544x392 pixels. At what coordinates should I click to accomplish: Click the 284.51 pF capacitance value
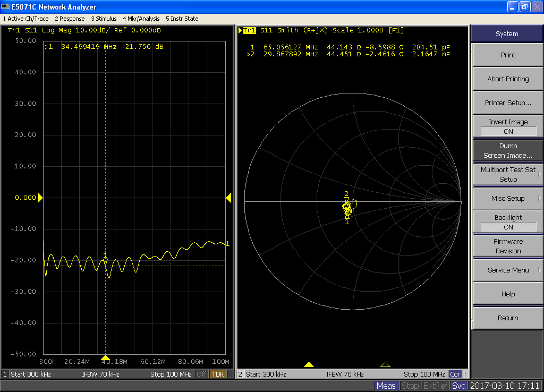pos(431,47)
